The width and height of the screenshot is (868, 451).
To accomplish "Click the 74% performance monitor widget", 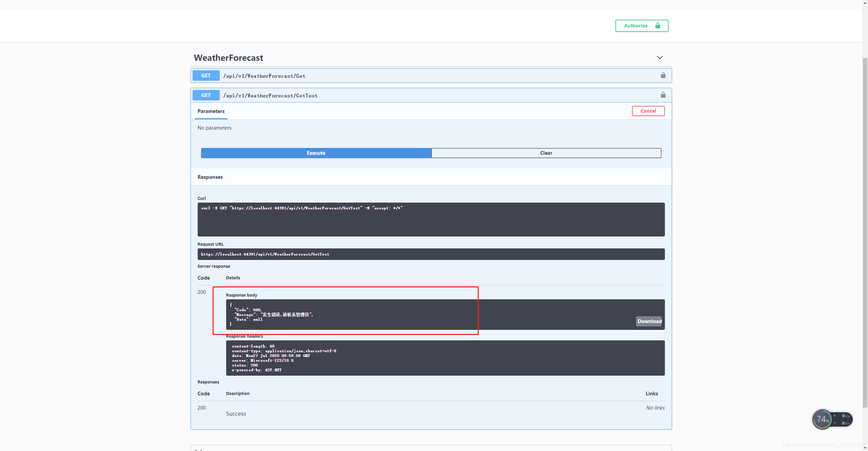I will pyautogui.click(x=822, y=419).
